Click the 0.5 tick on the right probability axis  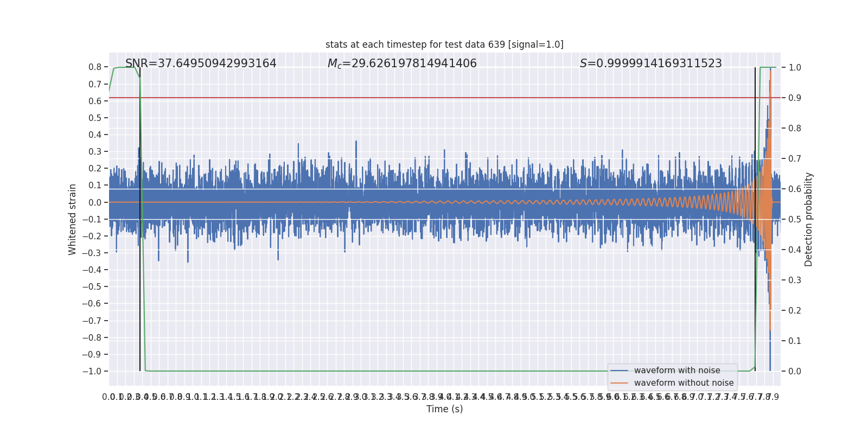pos(795,219)
